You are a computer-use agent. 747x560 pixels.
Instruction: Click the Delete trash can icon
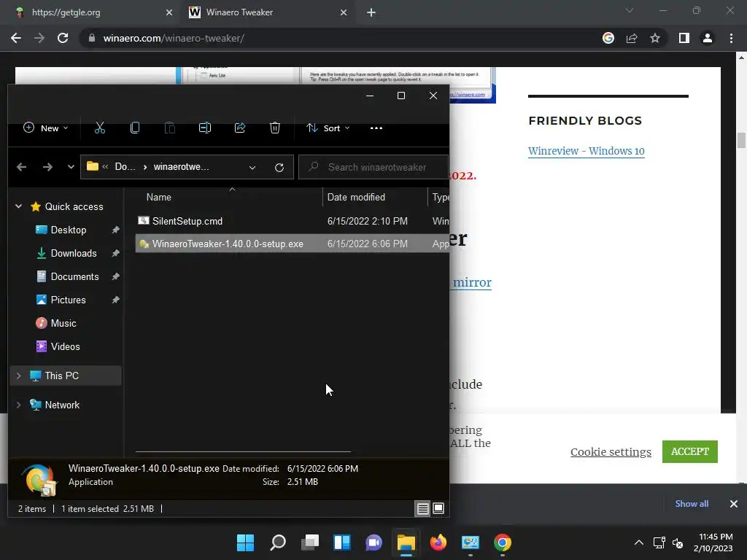point(275,128)
